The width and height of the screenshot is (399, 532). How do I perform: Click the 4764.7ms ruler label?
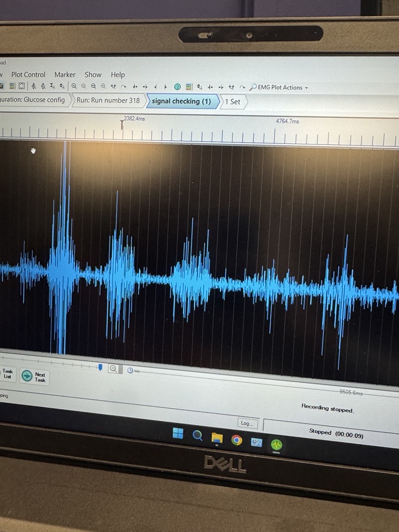[x=287, y=121]
